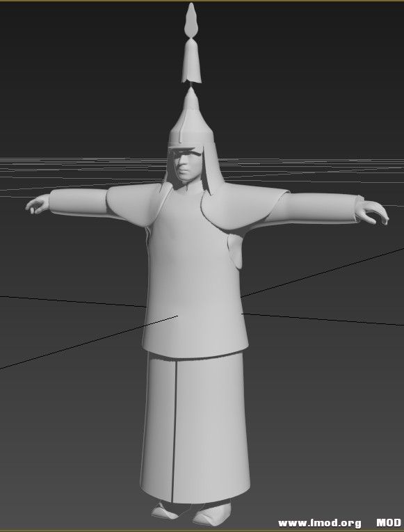Click the MOD watermark text
This screenshot has width=404, height=532.
pos(389,523)
